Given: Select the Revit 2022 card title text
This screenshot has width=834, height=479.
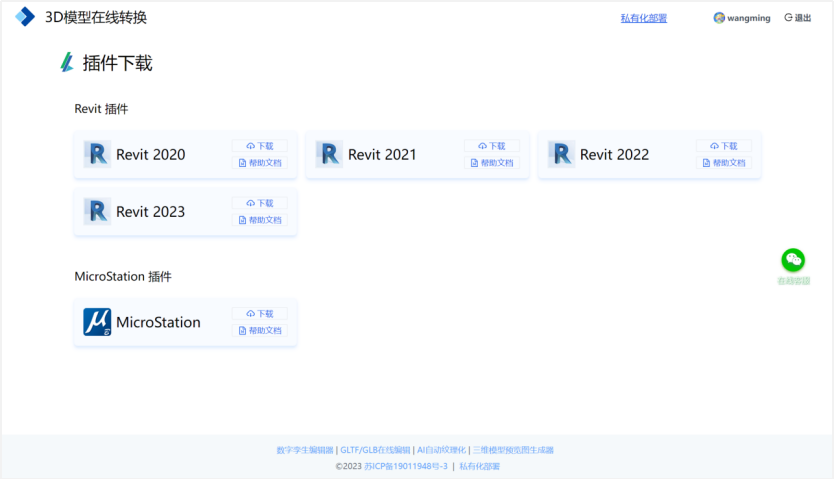Looking at the screenshot, I should tap(614, 155).
